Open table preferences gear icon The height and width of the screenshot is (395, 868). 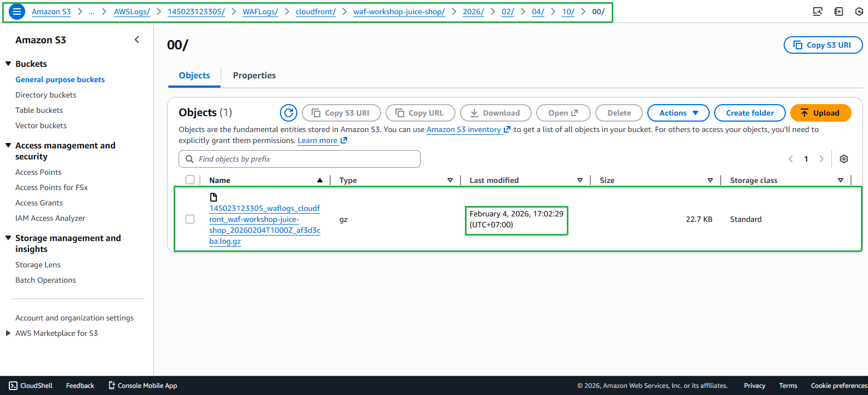click(x=844, y=159)
